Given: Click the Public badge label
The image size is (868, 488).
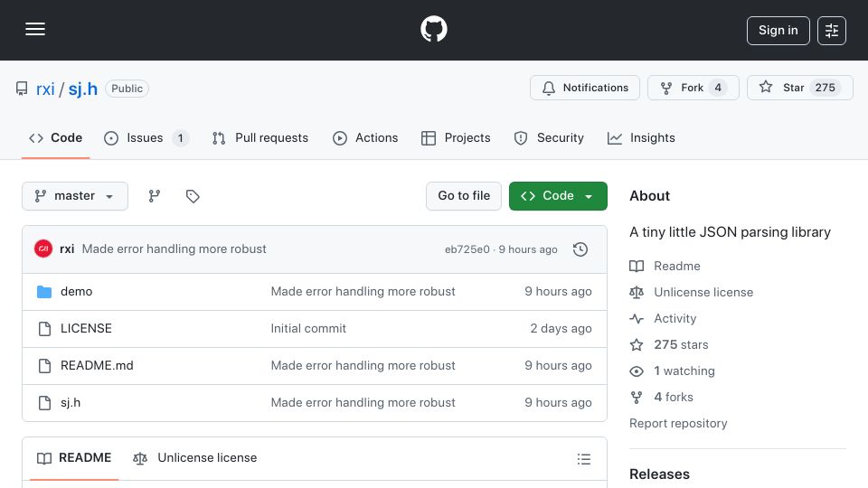Looking at the screenshot, I should [127, 89].
